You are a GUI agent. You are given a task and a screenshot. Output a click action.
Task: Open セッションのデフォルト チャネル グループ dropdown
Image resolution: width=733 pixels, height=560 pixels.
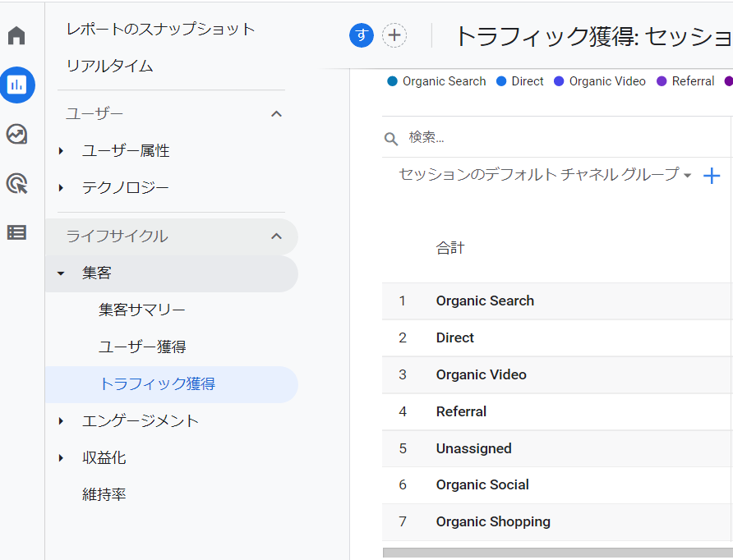pyautogui.click(x=546, y=174)
